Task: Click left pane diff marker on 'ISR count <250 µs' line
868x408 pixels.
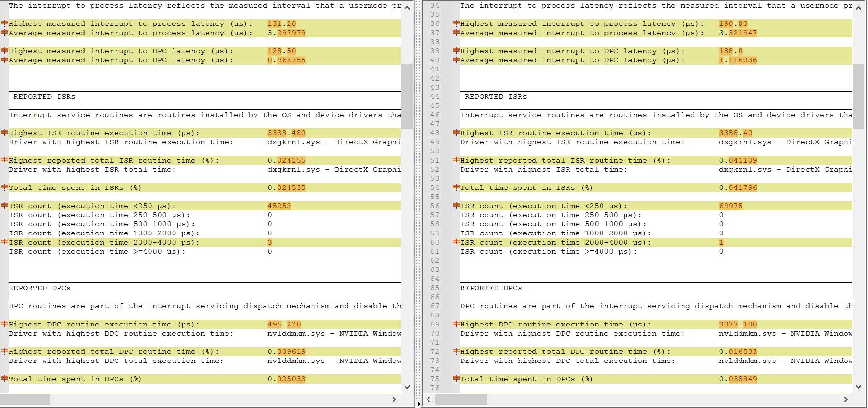Action: [x=5, y=206]
